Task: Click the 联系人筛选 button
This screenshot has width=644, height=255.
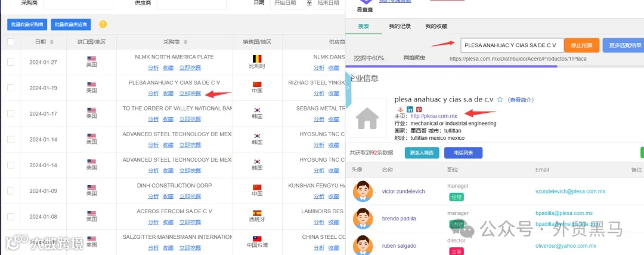Action: tap(422, 153)
